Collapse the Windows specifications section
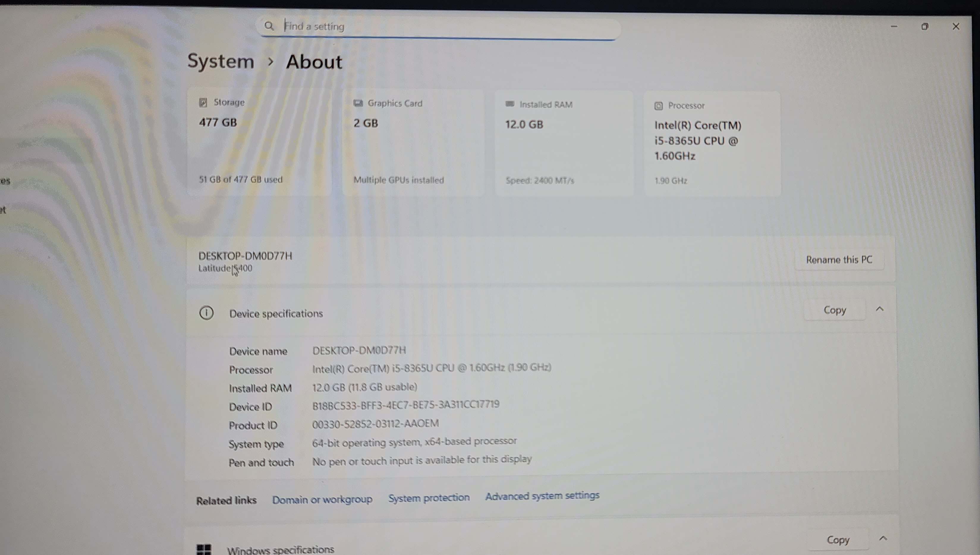The image size is (980, 555). (883, 538)
